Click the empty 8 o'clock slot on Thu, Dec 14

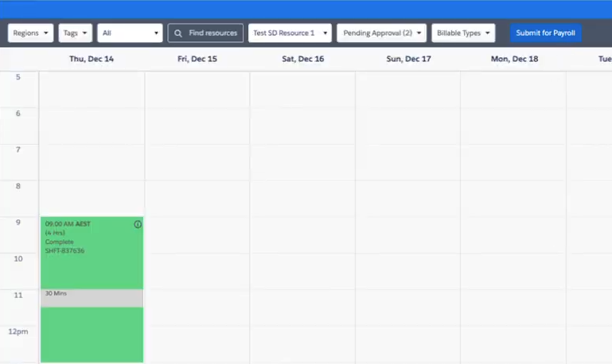point(92,198)
